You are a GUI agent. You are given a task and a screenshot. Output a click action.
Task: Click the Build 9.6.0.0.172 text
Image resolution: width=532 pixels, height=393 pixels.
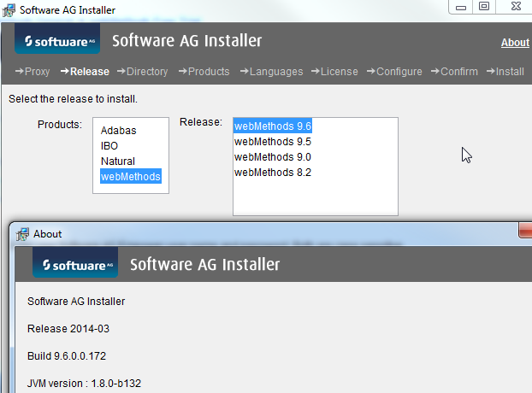(x=67, y=356)
